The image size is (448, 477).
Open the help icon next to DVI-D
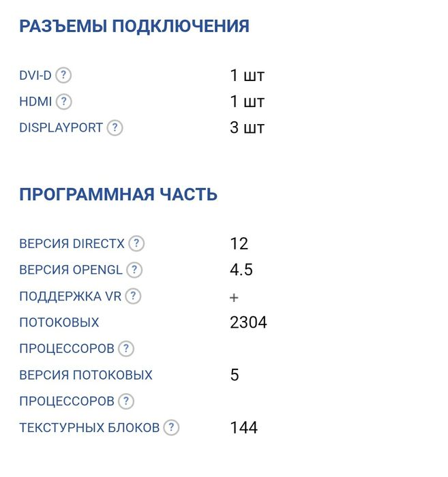[63, 75]
